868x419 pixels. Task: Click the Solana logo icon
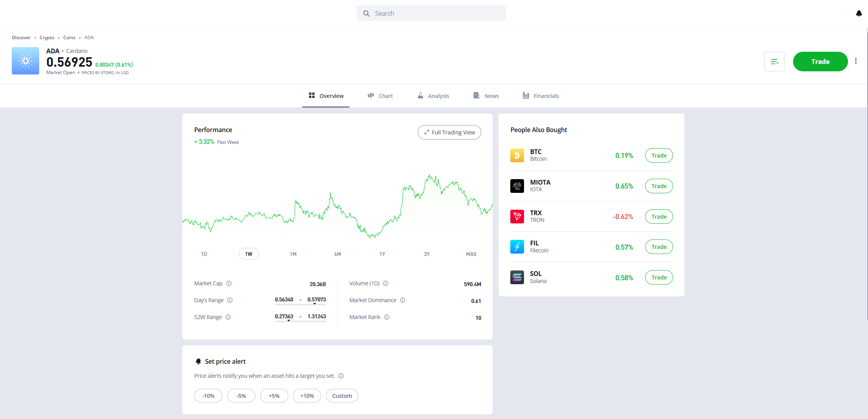tap(517, 277)
